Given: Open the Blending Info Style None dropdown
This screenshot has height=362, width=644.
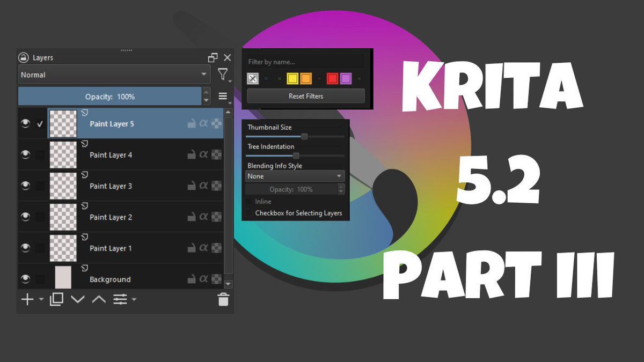Looking at the screenshot, I should point(295,176).
